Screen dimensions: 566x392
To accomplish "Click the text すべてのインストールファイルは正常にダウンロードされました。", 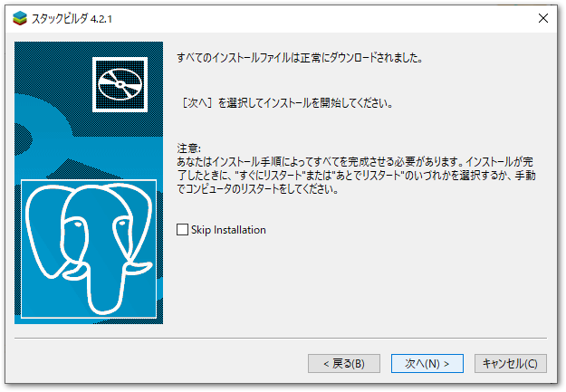I will pos(300,58).
